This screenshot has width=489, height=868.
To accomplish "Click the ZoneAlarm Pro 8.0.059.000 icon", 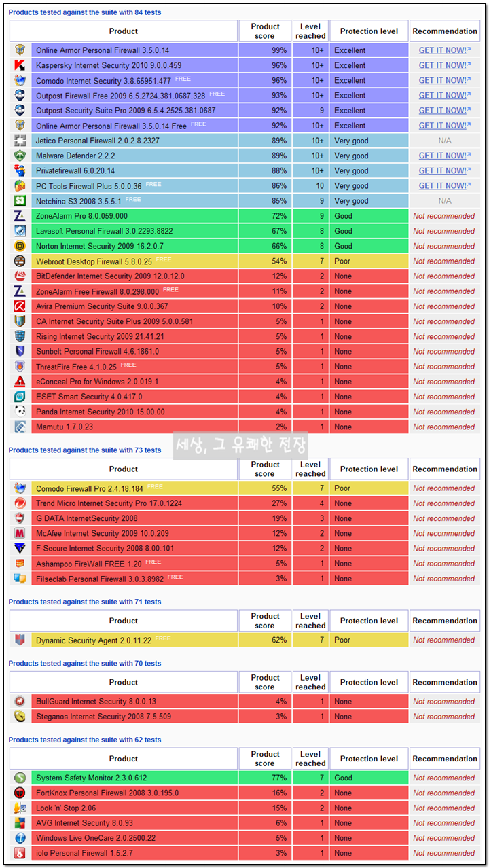I will 20,216.
